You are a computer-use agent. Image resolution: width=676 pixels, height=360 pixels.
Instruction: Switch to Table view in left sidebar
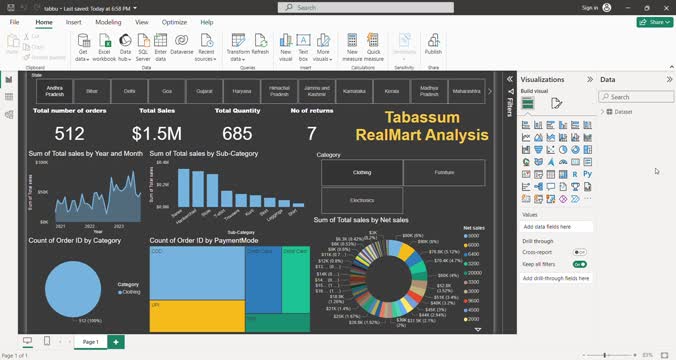point(9,97)
